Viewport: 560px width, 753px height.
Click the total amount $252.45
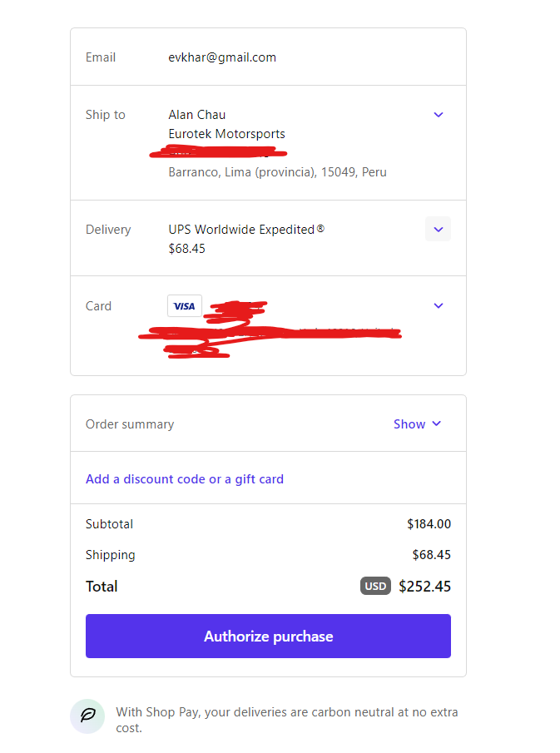pyautogui.click(x=424, y=587)
